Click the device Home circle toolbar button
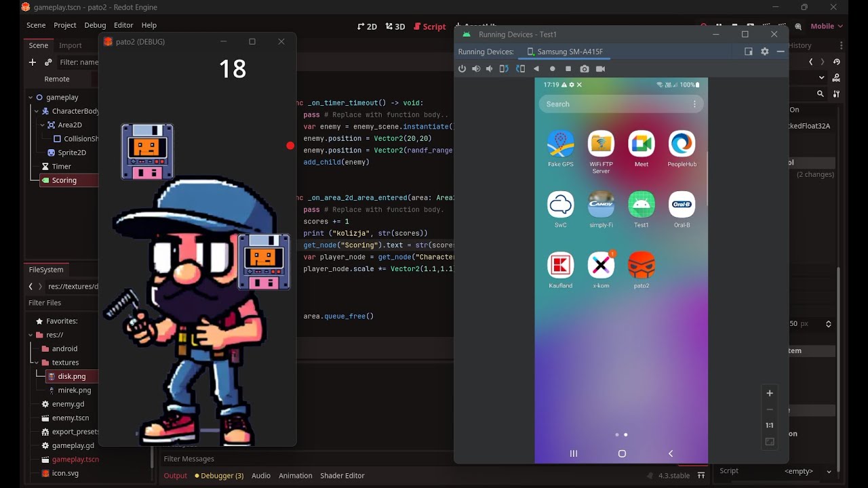Viewport: 868px width, 488px height. (x=552, y=68)
